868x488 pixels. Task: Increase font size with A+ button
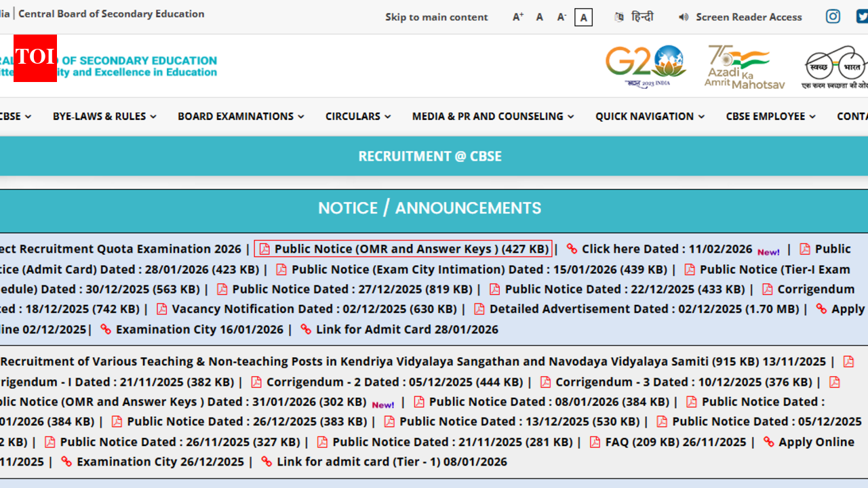(x=518, y=17)
